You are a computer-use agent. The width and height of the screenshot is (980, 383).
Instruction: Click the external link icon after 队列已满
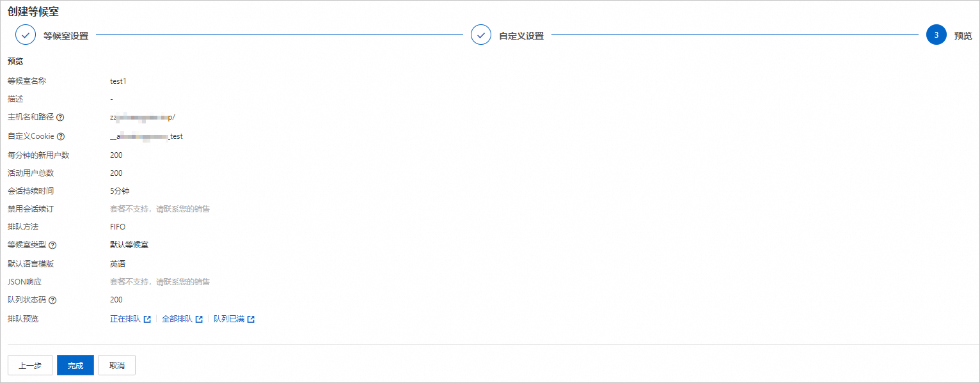point(250,318)
